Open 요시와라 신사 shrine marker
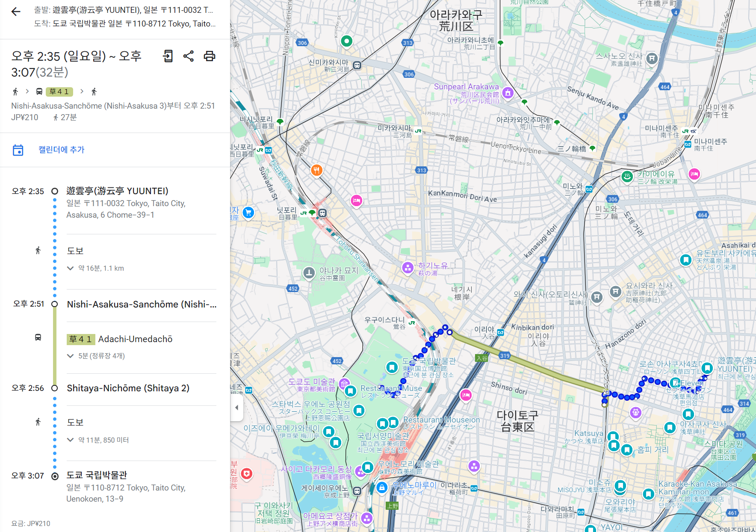Viewport: 756px width, 532px height. pyautogui.click(x=615, y=292)
